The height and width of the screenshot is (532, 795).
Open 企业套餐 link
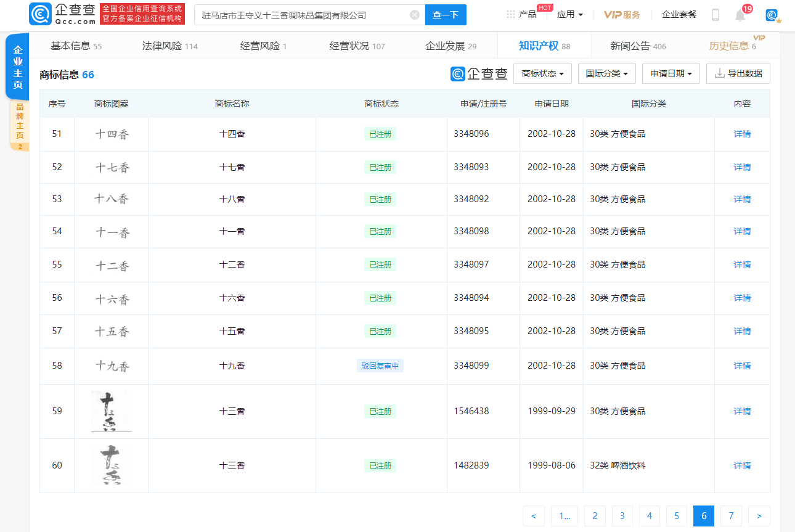click(679, 14)
